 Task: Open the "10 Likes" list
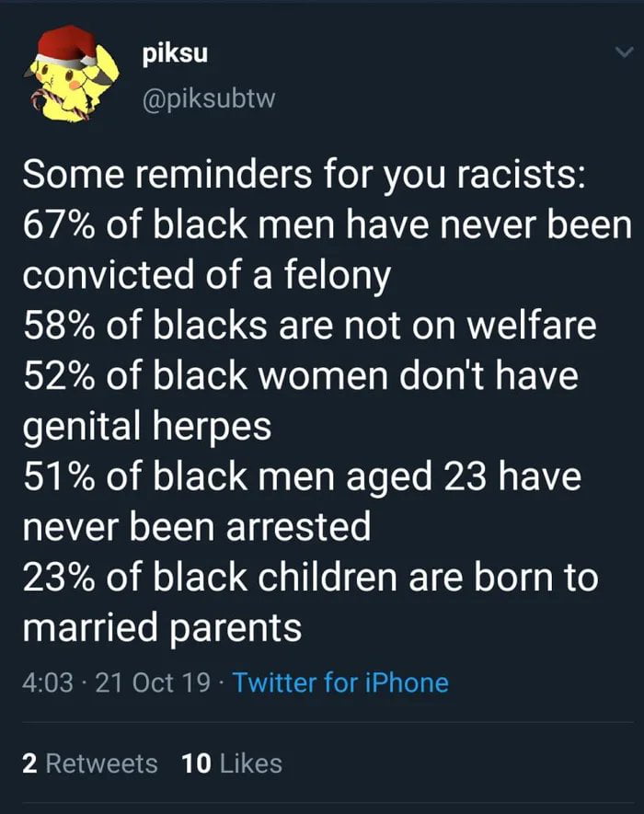[x=230, y=762]
